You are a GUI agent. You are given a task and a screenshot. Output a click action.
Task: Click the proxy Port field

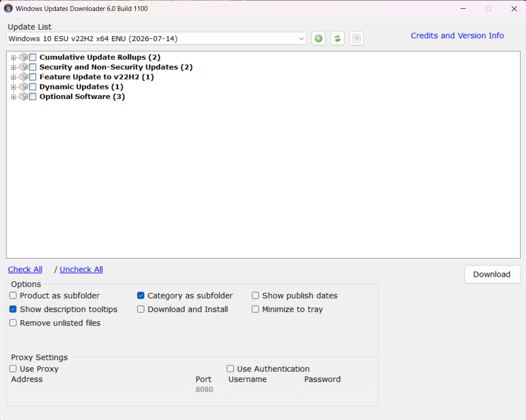(x=209, y=389)
